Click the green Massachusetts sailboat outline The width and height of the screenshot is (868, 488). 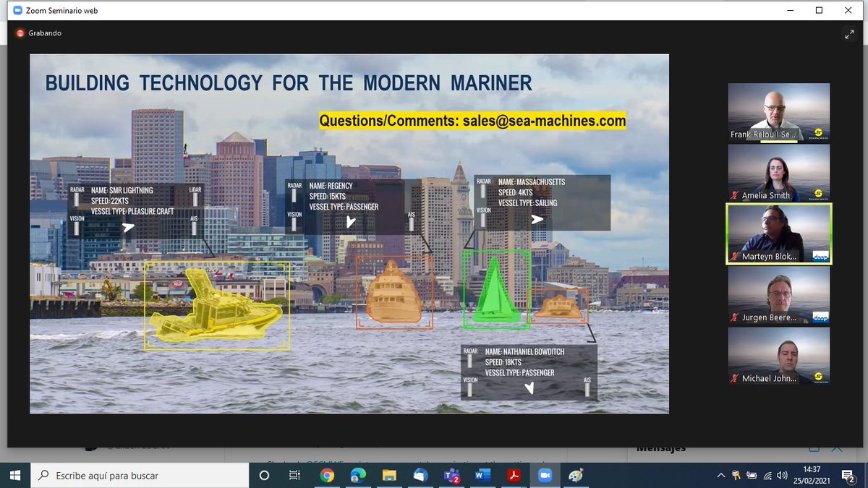496,289
